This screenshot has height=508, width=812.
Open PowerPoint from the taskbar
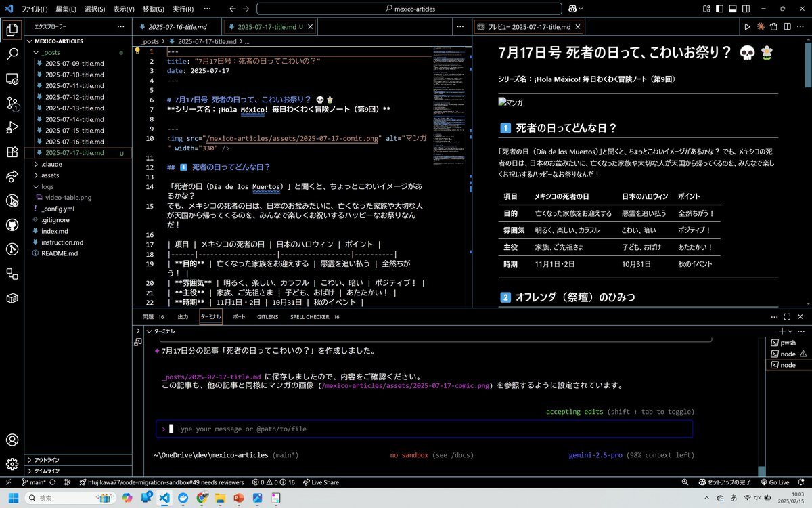click(239, 498)
